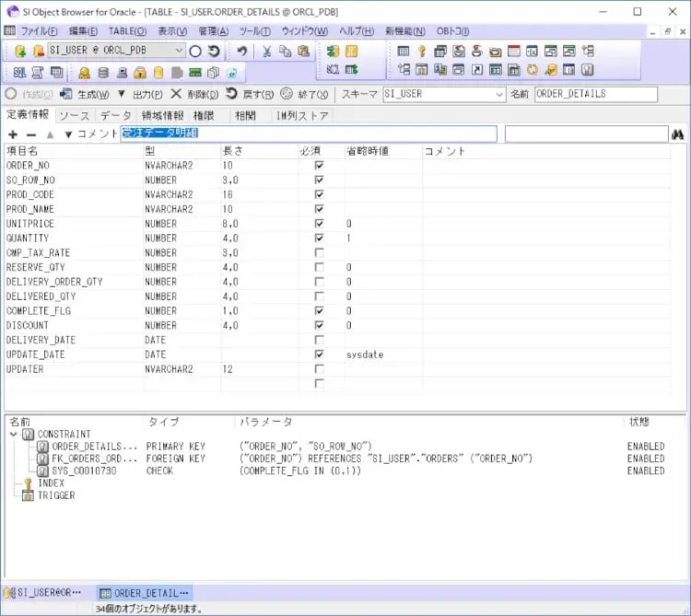Image resolution: width=691 pixels, height=616 pixels.
Task: Open the schema SI_USER dropdown
Action: [499, 94]
